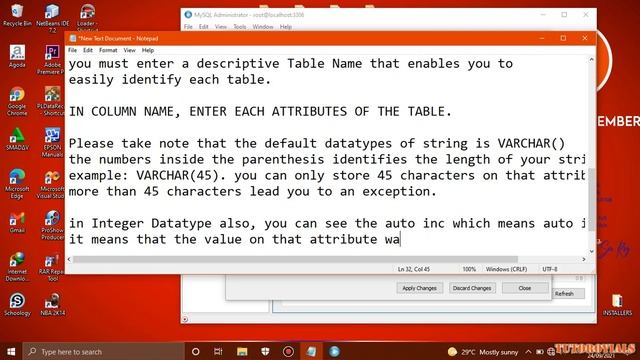
Task: Switch to Notepad taskbar button
Action: pos(311,351)
